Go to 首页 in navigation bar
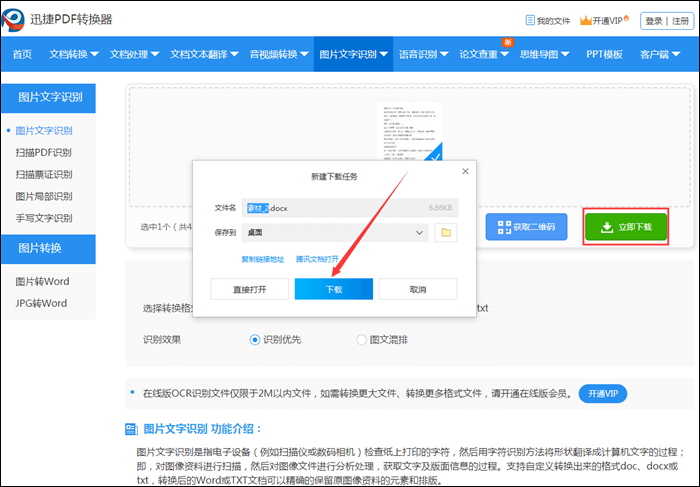The width and height of the screenshot is (700, 487). point(22,54)
